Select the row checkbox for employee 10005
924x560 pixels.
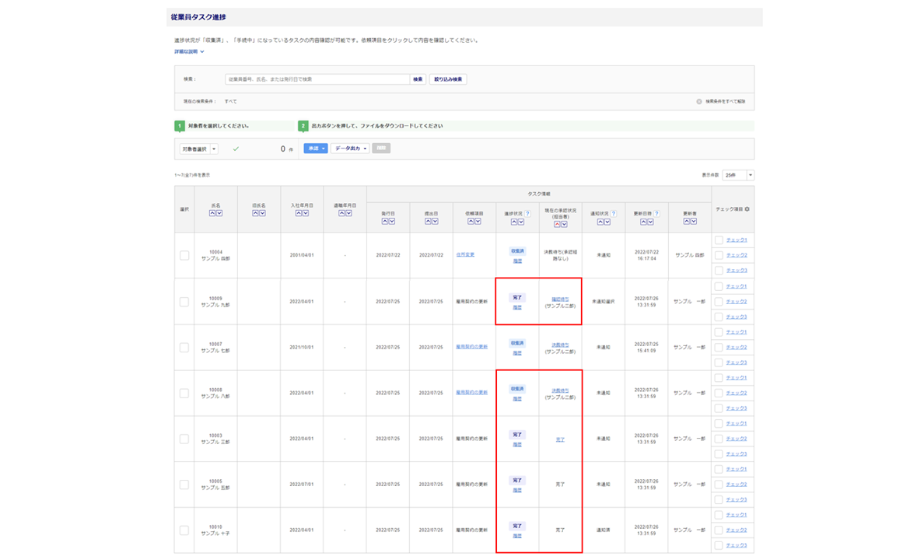[184, 485]
